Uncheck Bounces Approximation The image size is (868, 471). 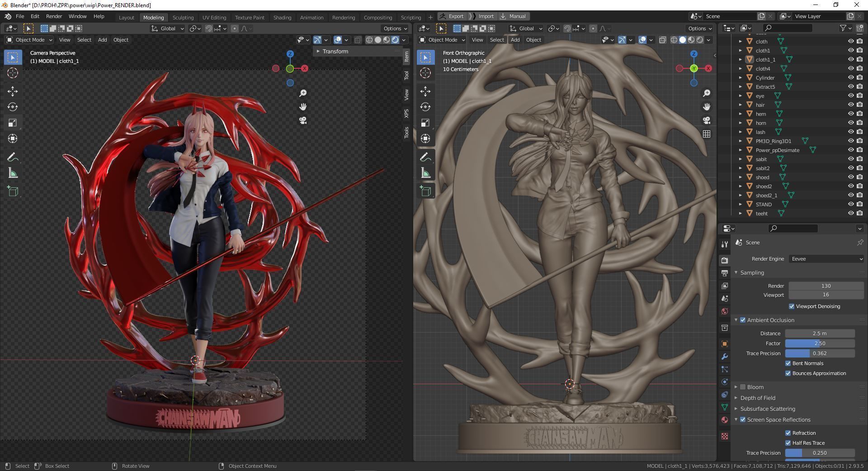pyautogui.click(x=788, y=373)
